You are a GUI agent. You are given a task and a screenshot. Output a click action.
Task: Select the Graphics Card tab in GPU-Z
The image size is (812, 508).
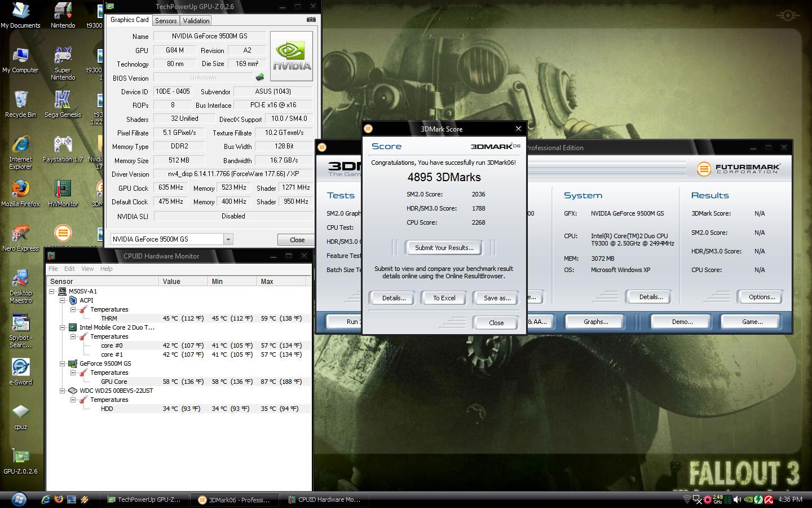[130, 20]
